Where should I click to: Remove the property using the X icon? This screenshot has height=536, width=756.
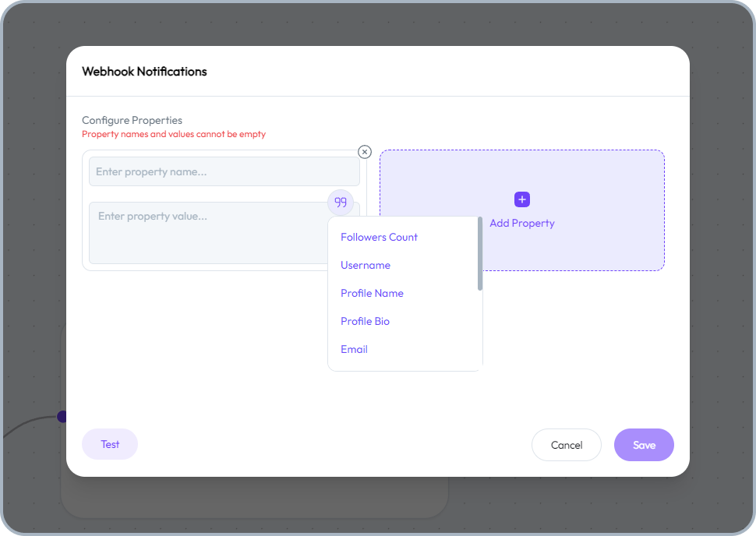pos(364,152)
